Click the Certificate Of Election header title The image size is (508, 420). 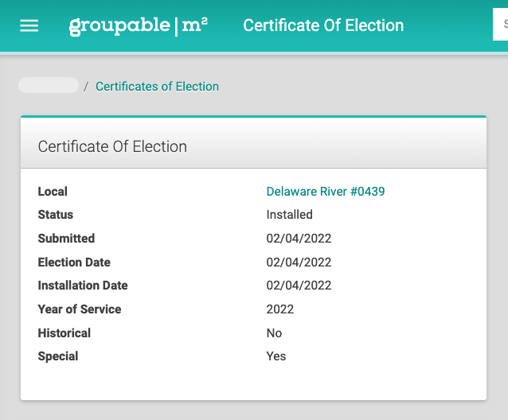323,25
